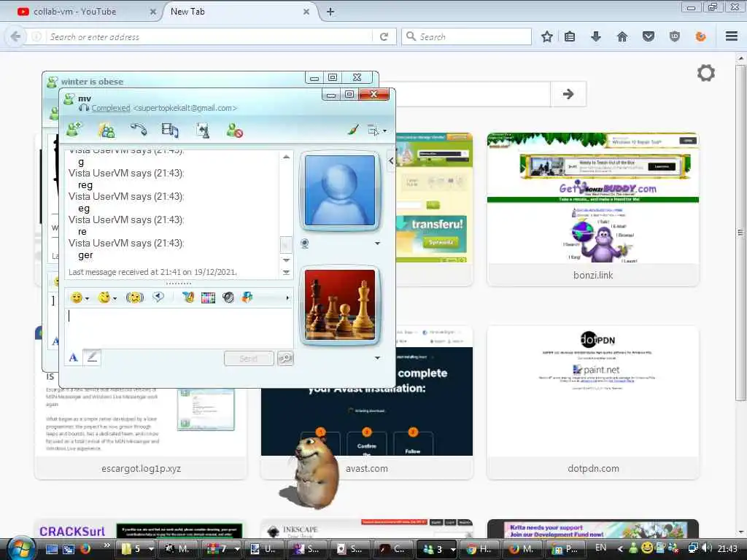Expand hidden tray icons arrow

click(x=620, y=549)
